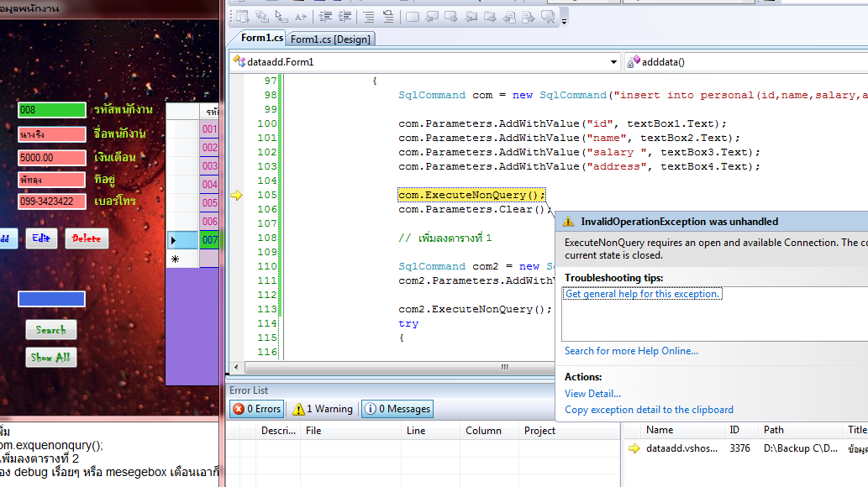This screenshot has width=868, height=487.
Task: Click the warning icon in the exception dialog
Action: coord(569,222)
